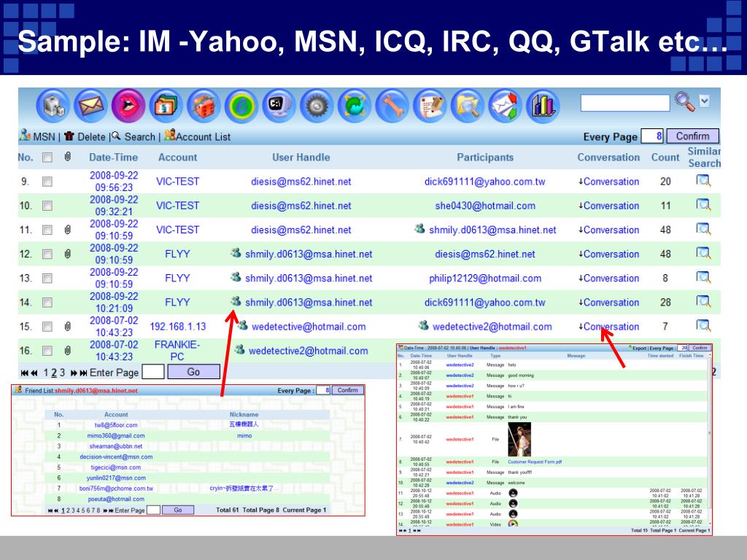Open dick691111@yahoo.com.tw in row 9
747x560 pixels.
484,182
